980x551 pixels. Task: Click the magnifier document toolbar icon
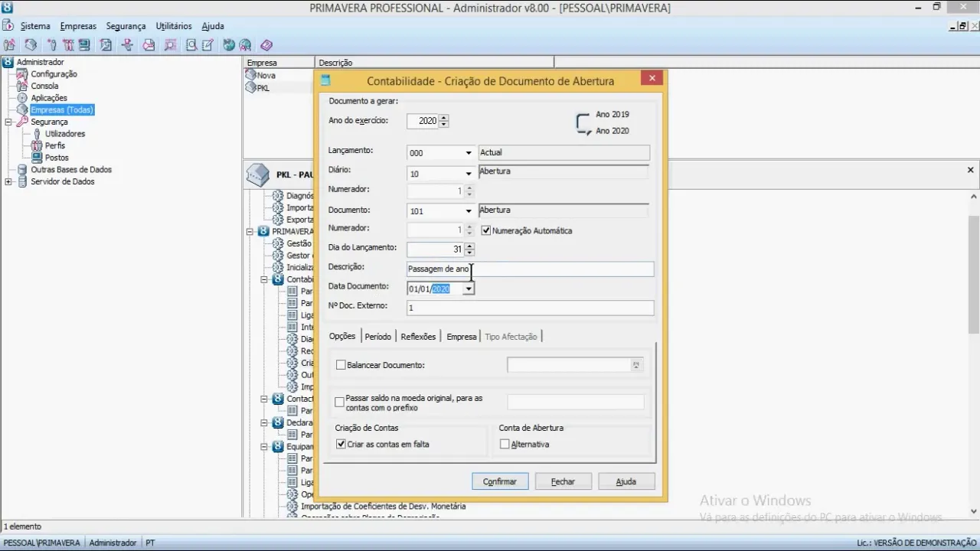coord(191,45)
